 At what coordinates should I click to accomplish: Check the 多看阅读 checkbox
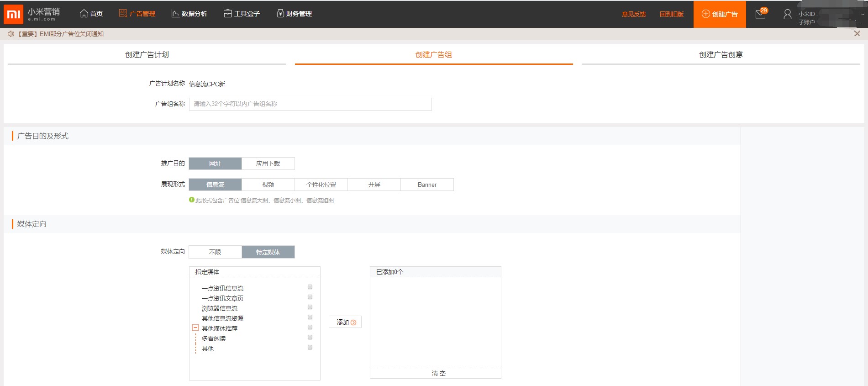[x=310, y=337]
